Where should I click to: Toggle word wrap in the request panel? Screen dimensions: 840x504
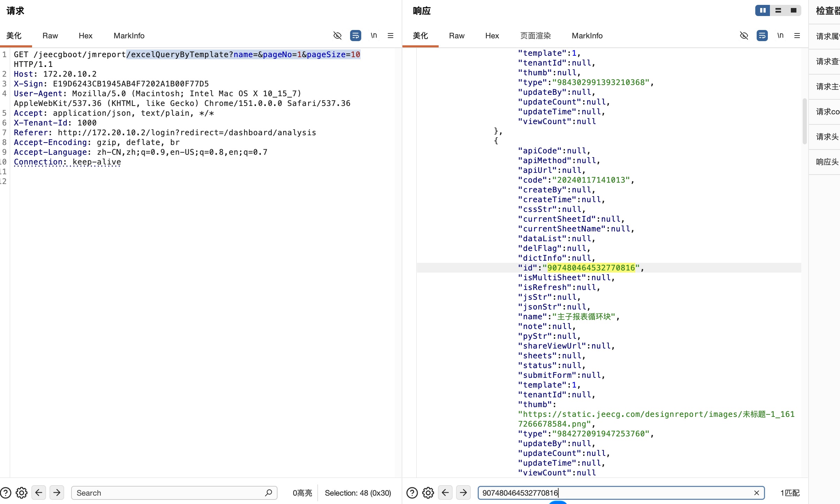tap(355, 36)
